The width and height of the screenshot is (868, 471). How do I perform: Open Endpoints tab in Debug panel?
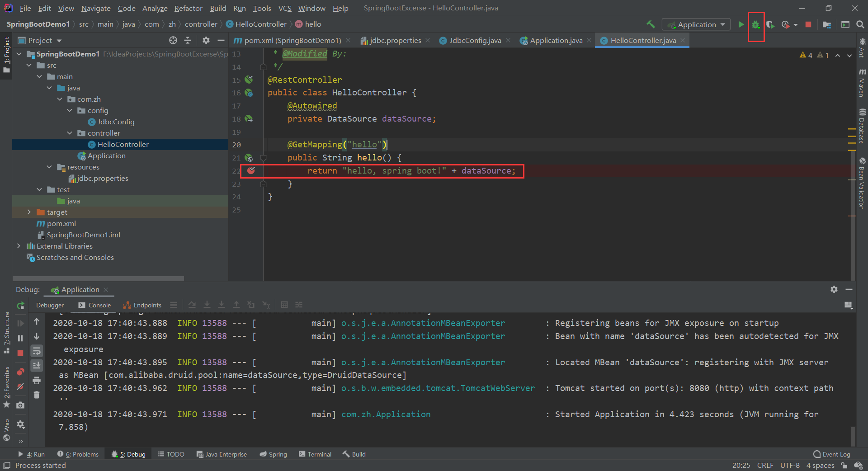coord(142,305)
